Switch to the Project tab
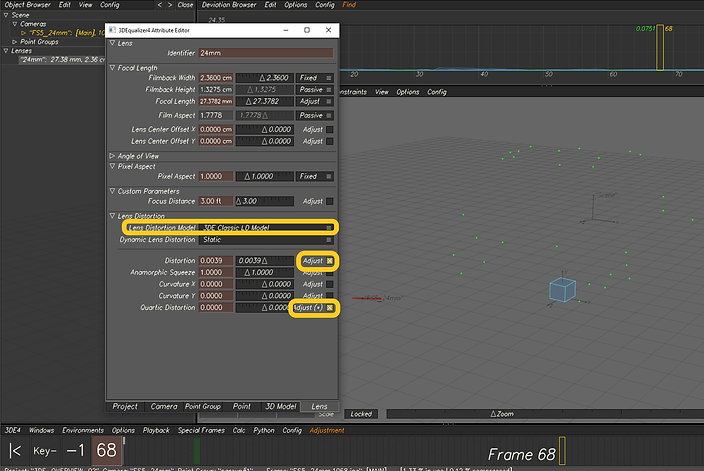This screenshot has height=471, width=704. [125, 406]
